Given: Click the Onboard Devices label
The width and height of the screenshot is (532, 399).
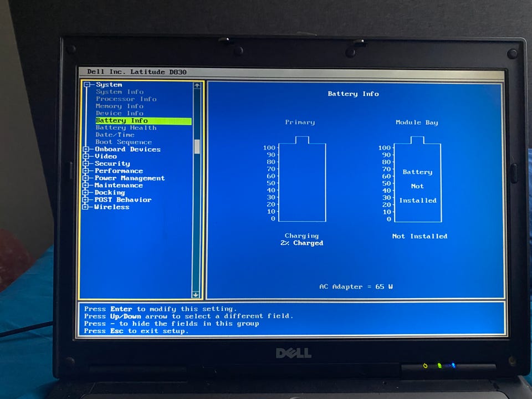Looking at the screenshot, I should coord(127,149).
